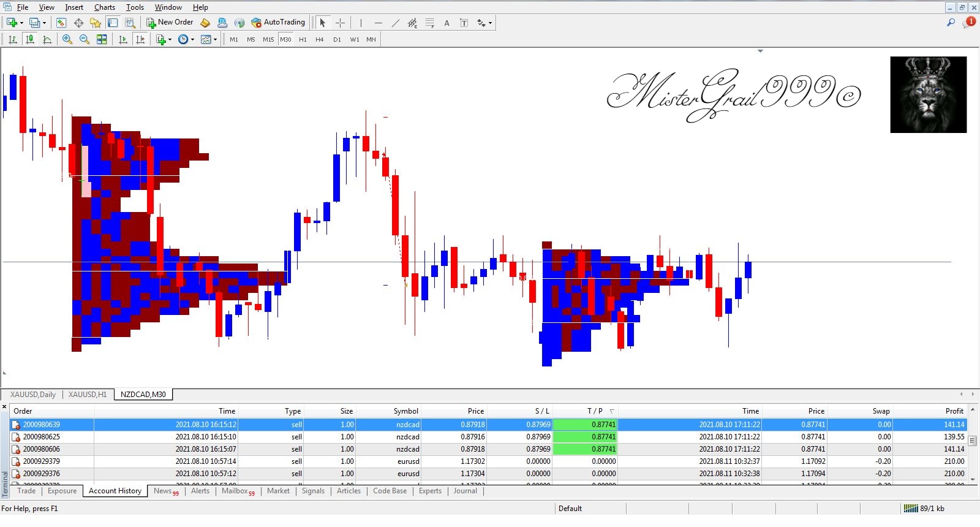Viewport: 980px width, 527px height.
Task: Toggle Chart Shift option
Action: 140,39
